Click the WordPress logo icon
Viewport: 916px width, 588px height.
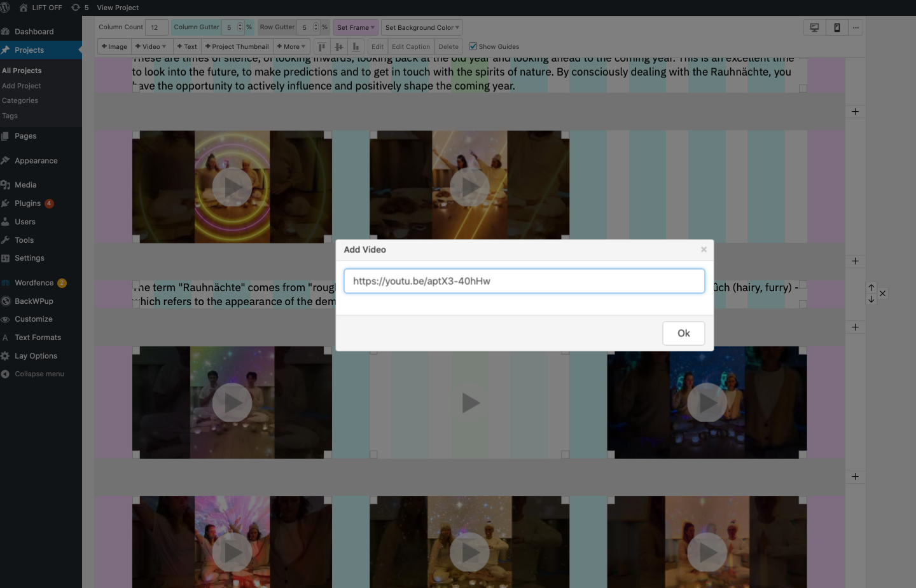tap(6, 8)
